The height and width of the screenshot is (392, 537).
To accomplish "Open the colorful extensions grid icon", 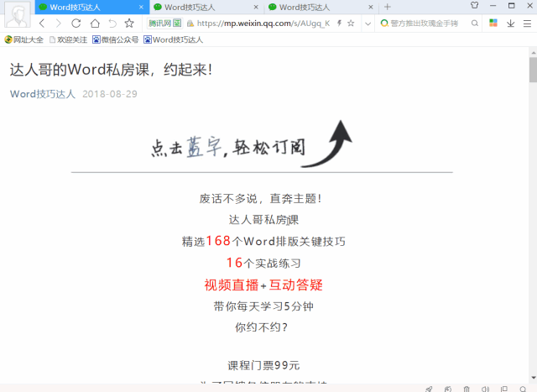I will coord(493,23).
